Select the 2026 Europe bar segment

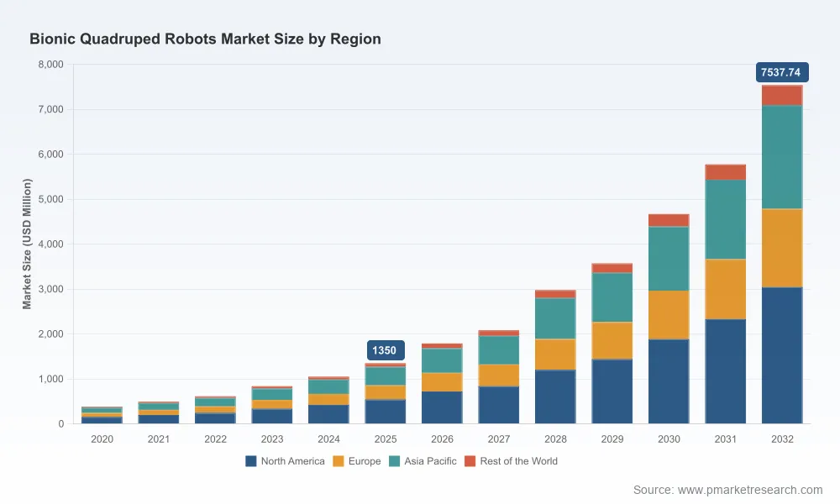click(442, 382)
